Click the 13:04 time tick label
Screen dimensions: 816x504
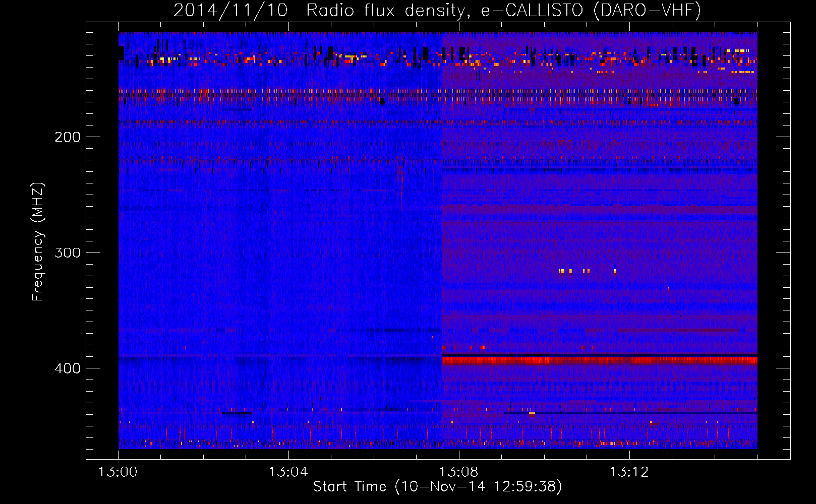[288, 472]
